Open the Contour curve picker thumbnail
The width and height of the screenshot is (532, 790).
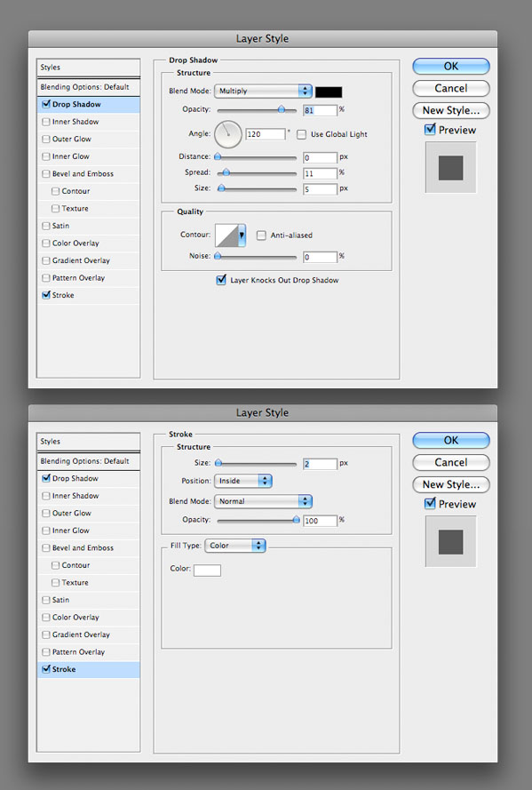(230, 235)
